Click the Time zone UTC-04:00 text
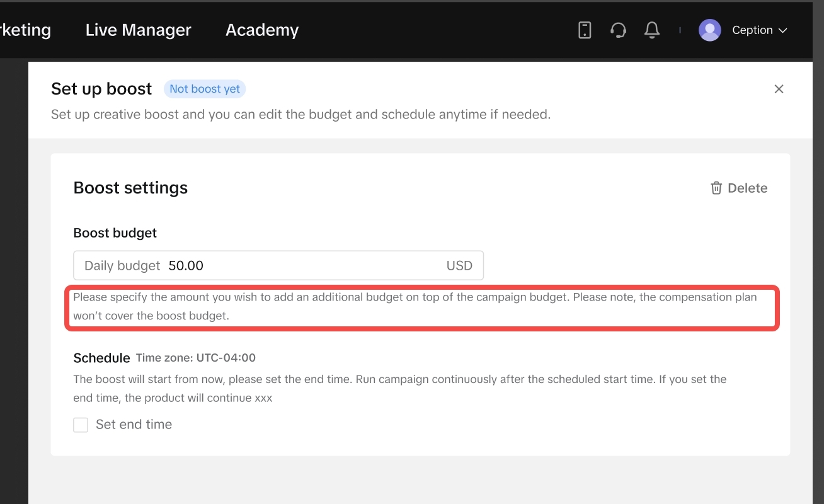The height and width of the screenshot is (504, 824). pyautogui.click(x=196, y=358)
